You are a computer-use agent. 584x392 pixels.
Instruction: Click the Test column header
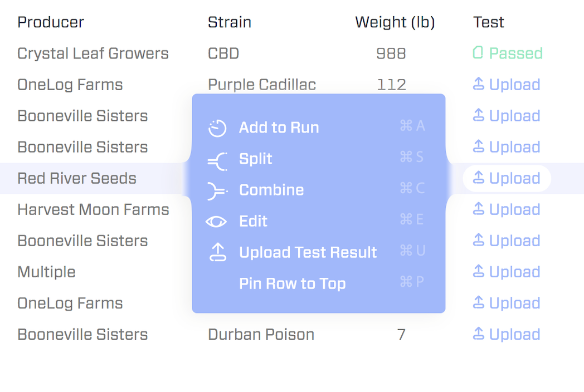point(488,22)
